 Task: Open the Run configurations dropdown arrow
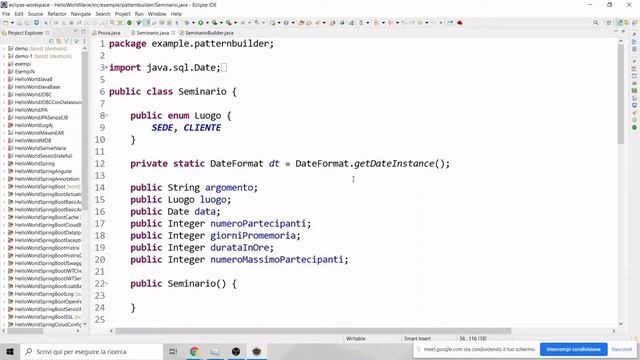coord(207,23)
